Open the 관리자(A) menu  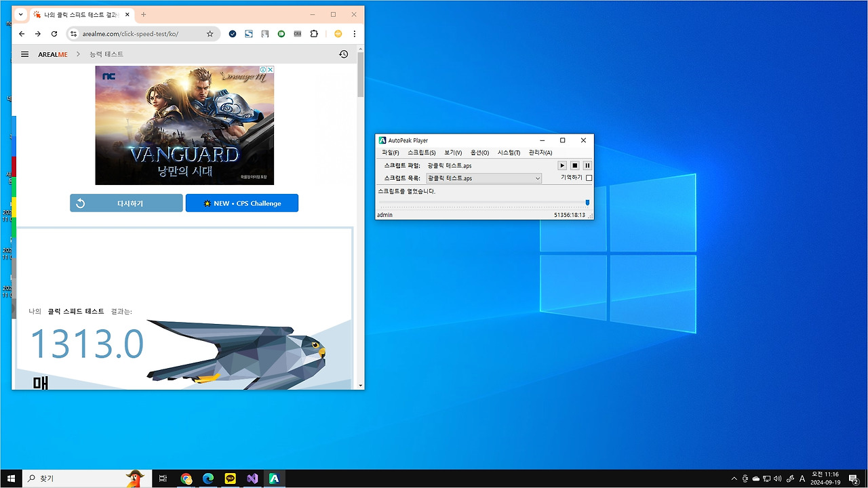[x=540, y=152]
